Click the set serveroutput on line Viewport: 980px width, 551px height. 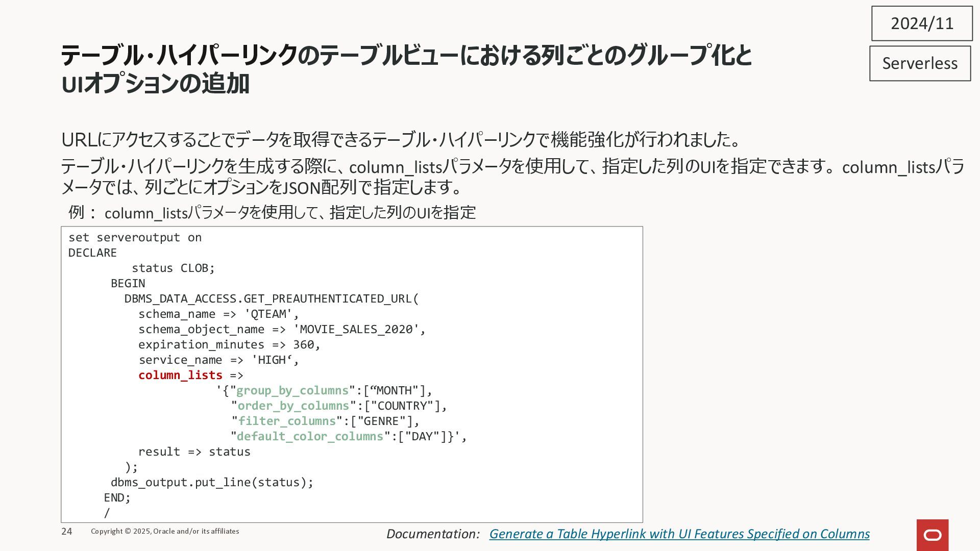click(x=135, y=237)
